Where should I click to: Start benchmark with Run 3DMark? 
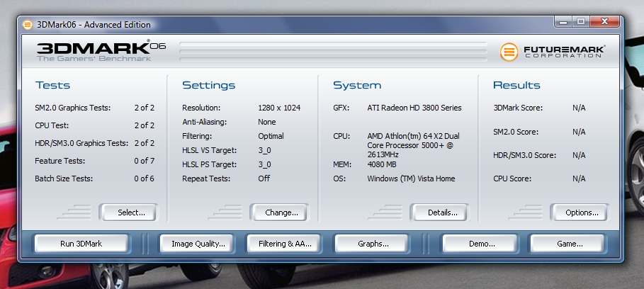pyautogui.click(x=81, y=244)
